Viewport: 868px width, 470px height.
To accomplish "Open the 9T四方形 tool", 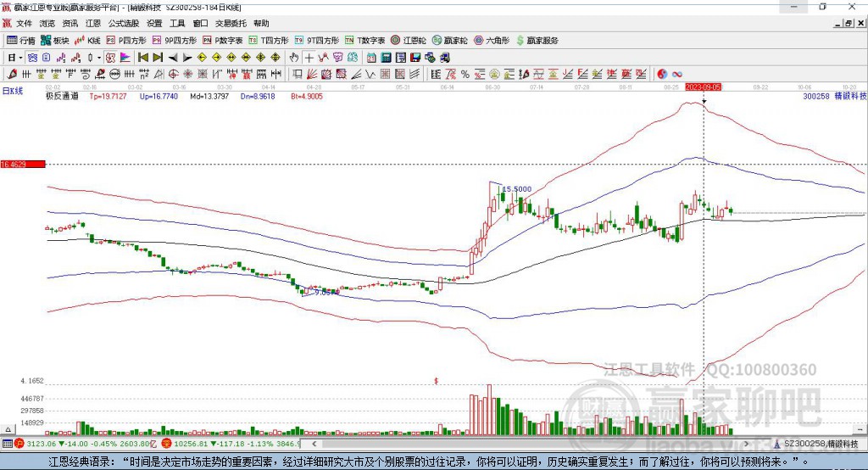I will click(x=317, y=41).
